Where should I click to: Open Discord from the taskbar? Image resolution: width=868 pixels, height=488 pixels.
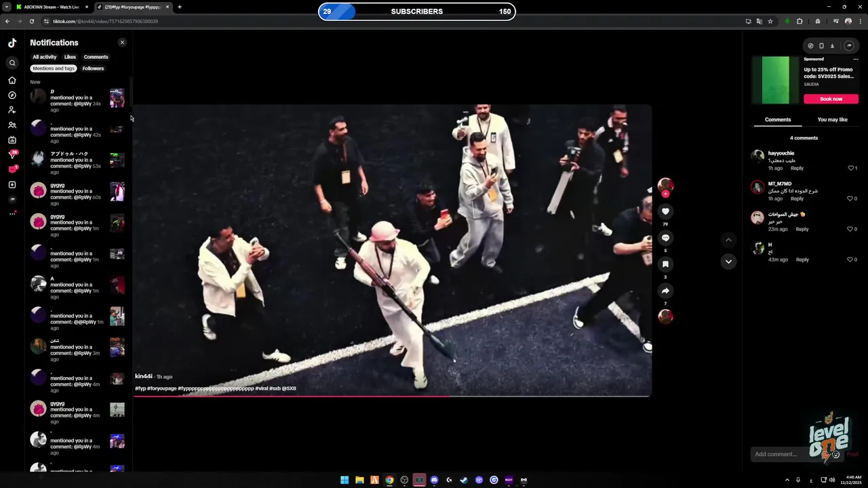[434, 480]
